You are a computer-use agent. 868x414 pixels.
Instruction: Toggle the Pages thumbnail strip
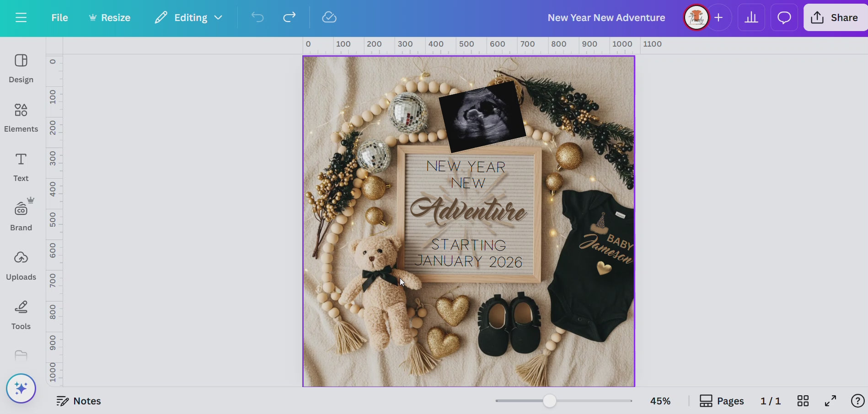(x=722, y=401)
